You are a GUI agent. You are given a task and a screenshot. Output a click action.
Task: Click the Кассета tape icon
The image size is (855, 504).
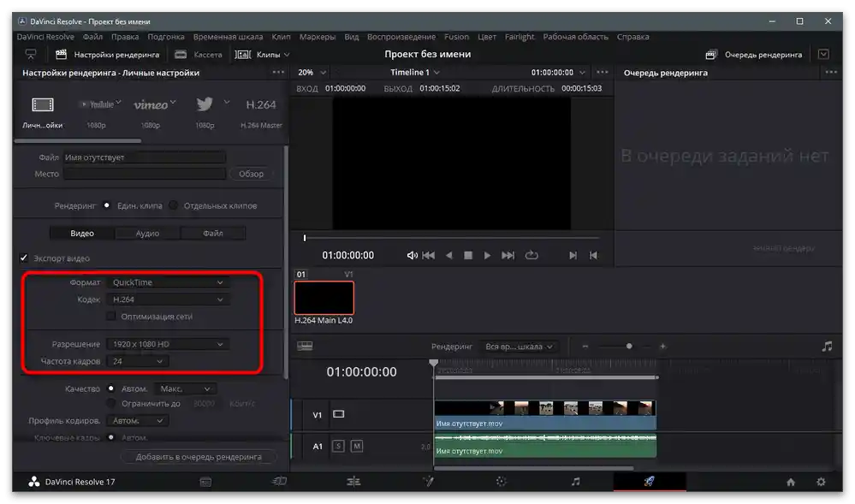181,55
